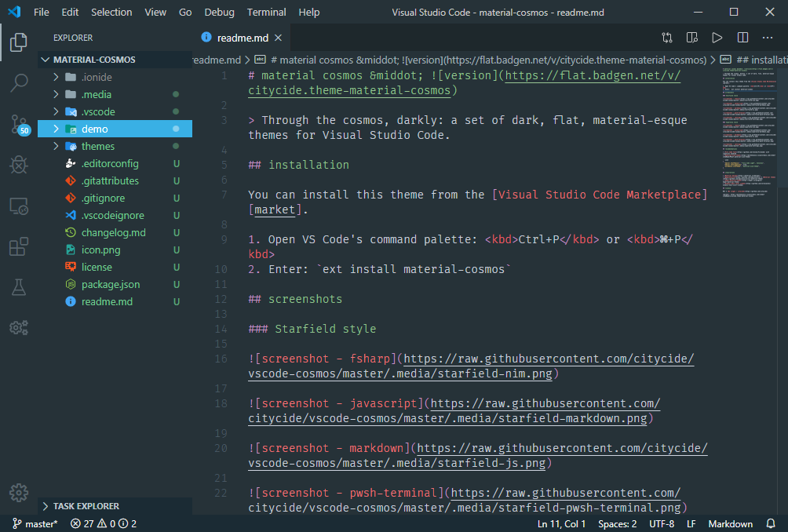Open the Remote Explorer icon
The image size is (788, 532).
(x=19, y=206)
